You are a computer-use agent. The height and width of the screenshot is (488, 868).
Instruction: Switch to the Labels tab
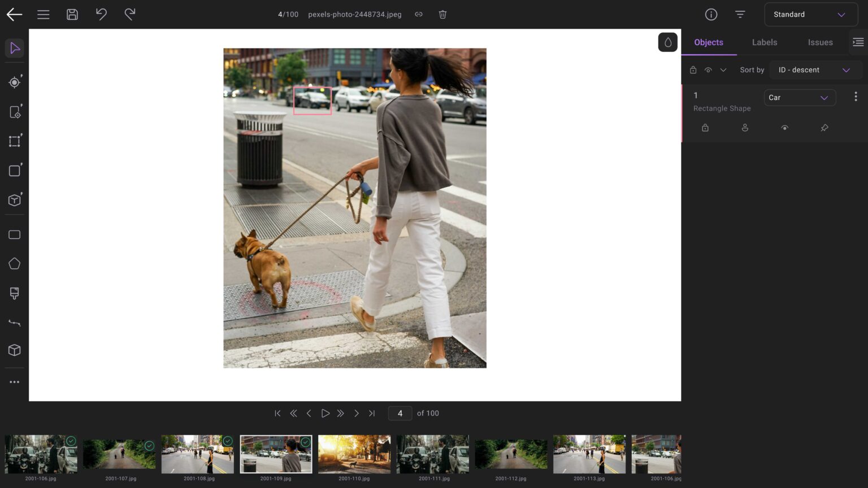coord(764,42)
